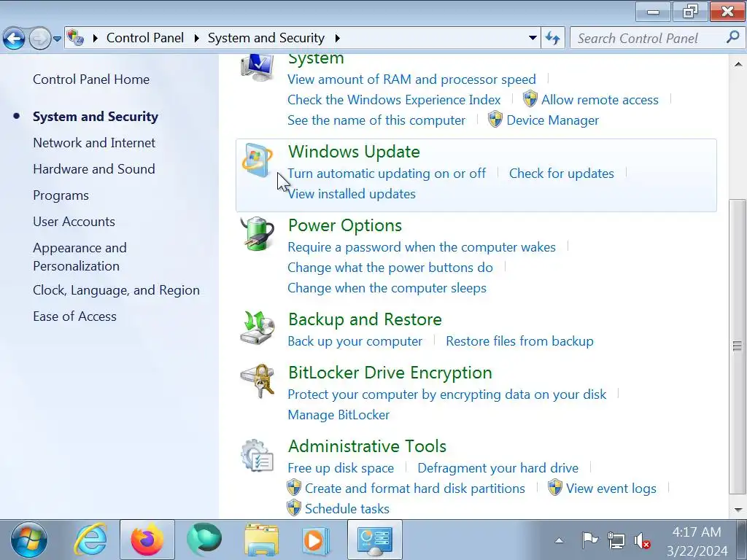Launch Windows Media Player from taskbar
The width and height of the screenshot is (747, 560).
(315, 540)
